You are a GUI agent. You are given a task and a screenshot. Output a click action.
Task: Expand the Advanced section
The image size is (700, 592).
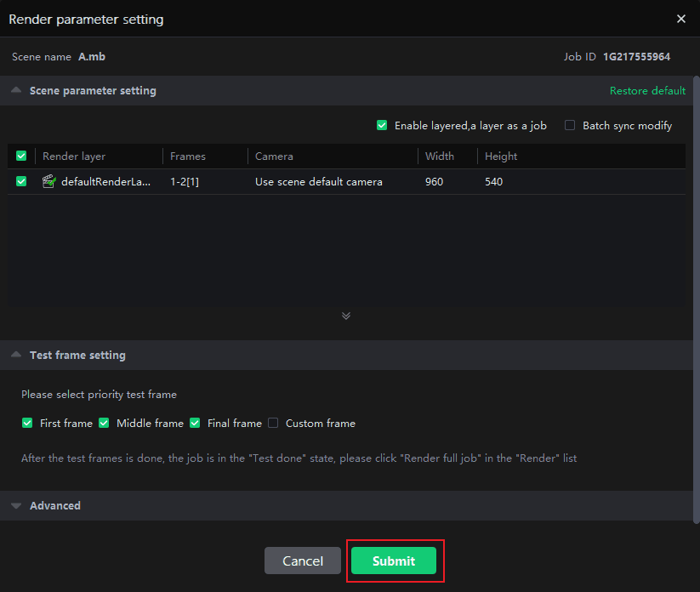[16, 505]
